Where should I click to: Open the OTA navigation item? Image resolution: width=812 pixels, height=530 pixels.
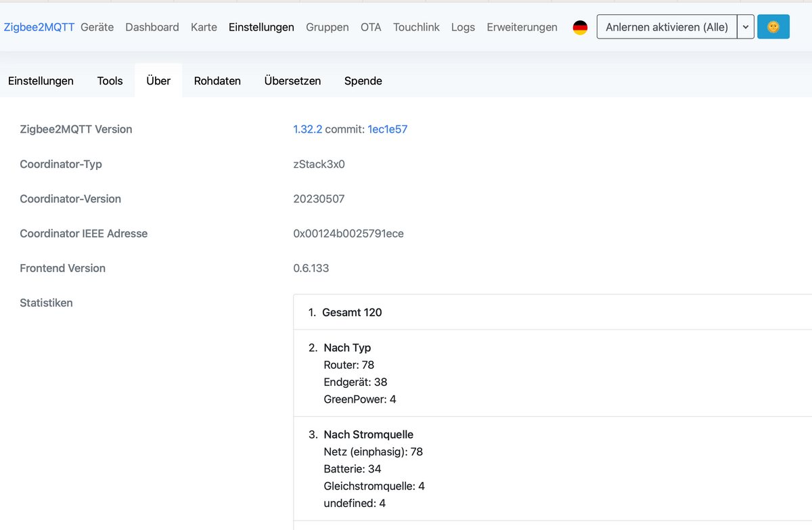(371, 27)
